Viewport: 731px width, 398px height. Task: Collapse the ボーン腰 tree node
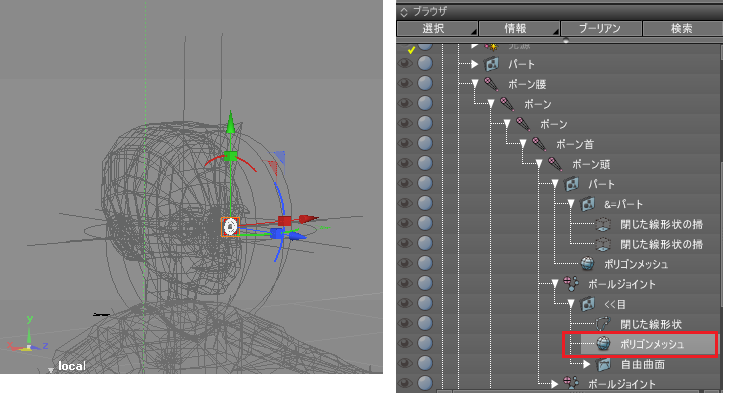pos(475,84)
